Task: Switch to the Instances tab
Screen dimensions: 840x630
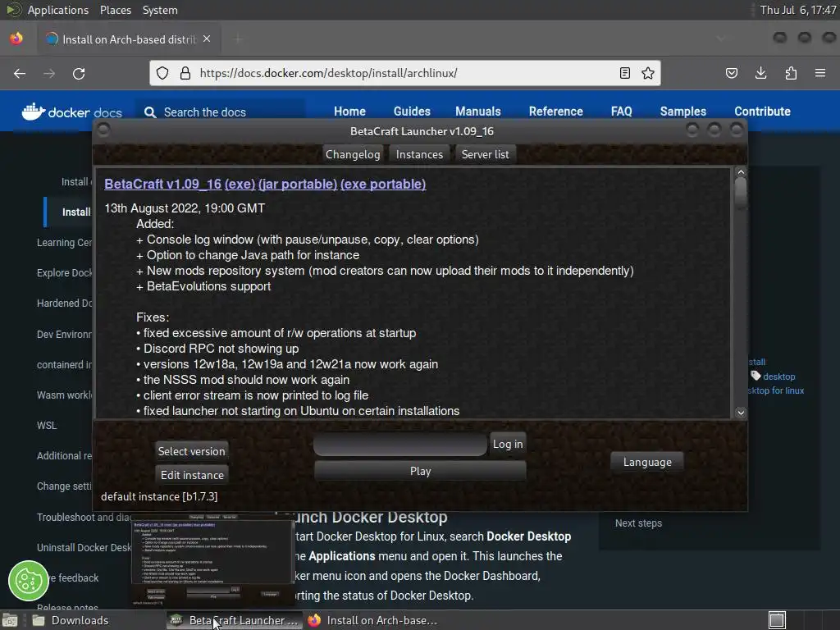Action: [419, 154]
